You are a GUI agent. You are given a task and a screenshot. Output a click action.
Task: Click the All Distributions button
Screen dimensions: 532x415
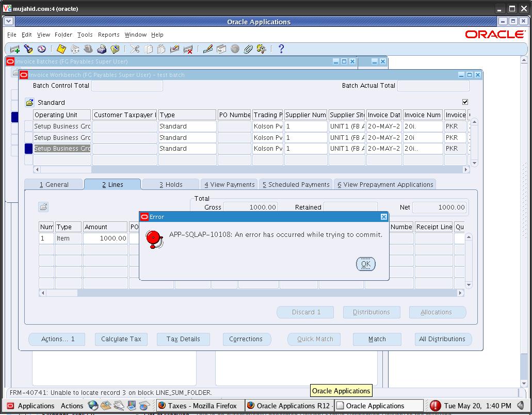pyautogui.click(x=442, y=339)
